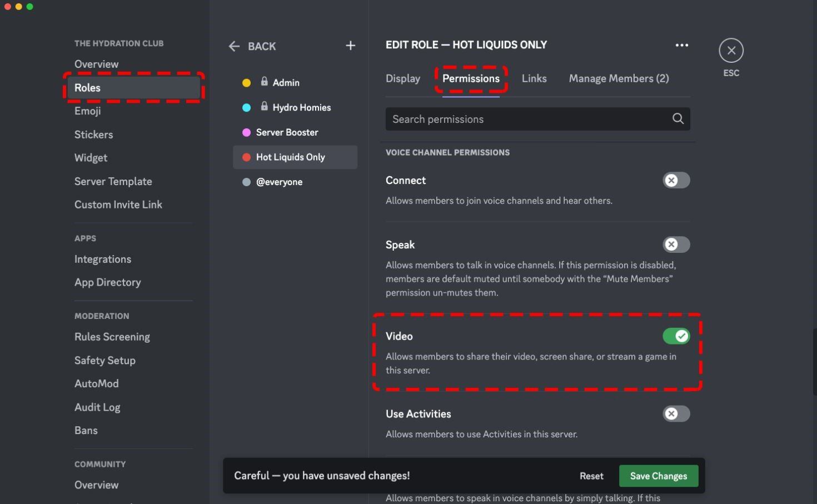Viewport: 817px width, 504px height.
Task: Enable the Speak permission toggle
Action: [676, 245]
